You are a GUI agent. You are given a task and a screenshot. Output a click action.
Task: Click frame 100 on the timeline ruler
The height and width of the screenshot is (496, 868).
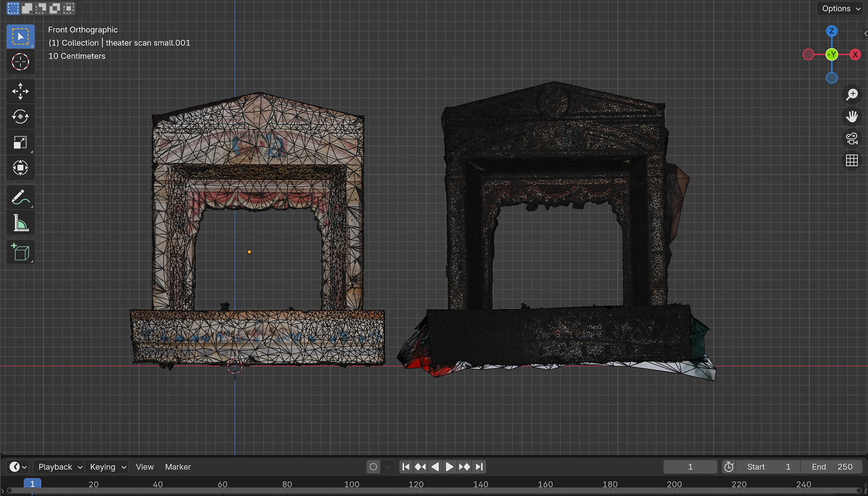352,484
